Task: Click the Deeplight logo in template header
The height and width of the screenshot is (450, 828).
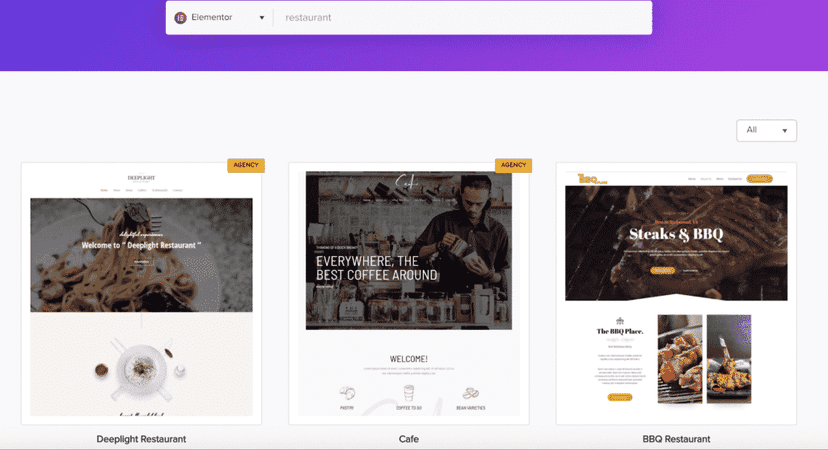Action: click(141, 177)
